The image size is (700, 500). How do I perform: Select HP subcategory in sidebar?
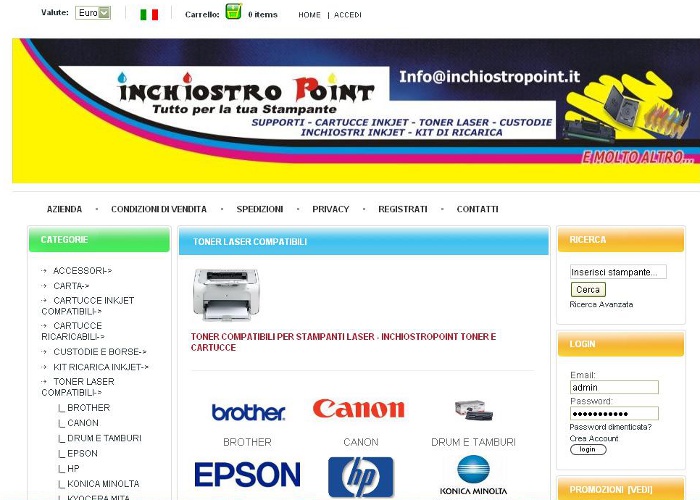coord(73,468)
